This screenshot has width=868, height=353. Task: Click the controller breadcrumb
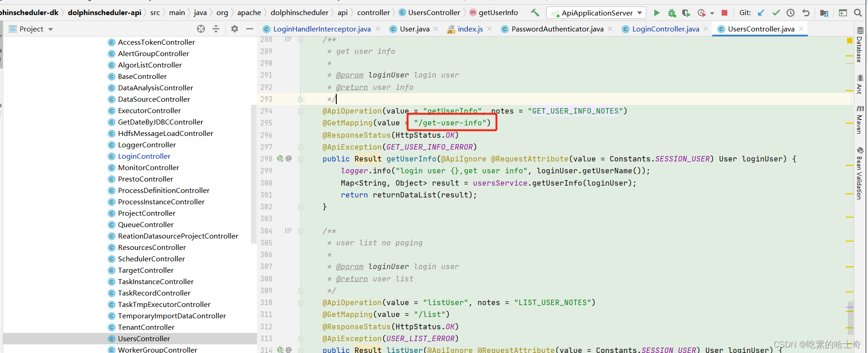click(373, 12)
